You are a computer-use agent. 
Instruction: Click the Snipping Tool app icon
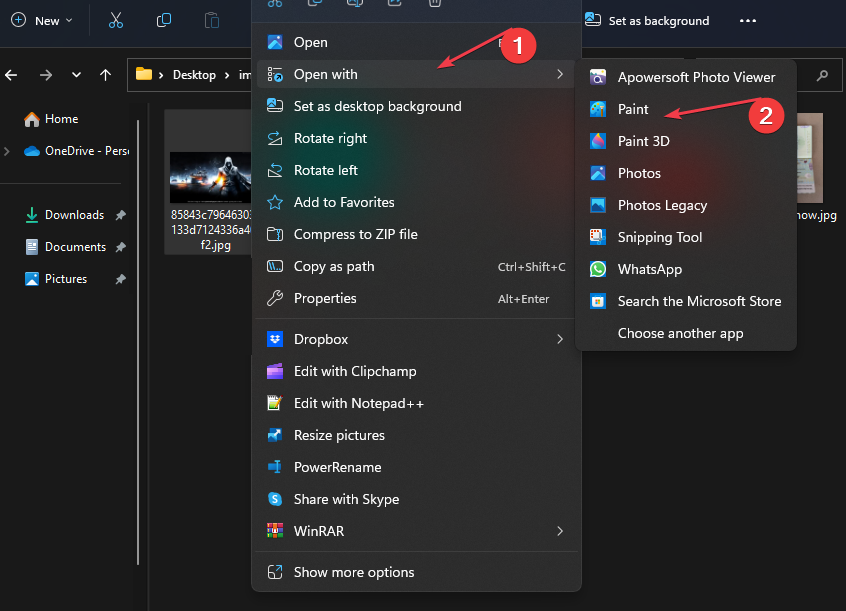click(598, 237)
